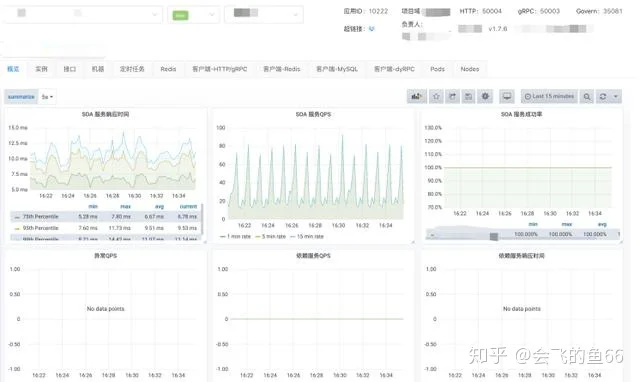The width and height of the screenshot is (640, 382).
Task: Switch to TV monitor view mode
Action: coord(507,96)
